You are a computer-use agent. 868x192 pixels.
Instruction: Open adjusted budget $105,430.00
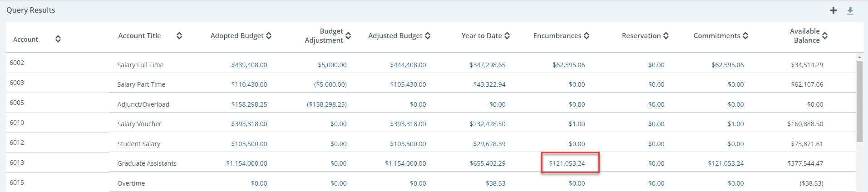408,84
